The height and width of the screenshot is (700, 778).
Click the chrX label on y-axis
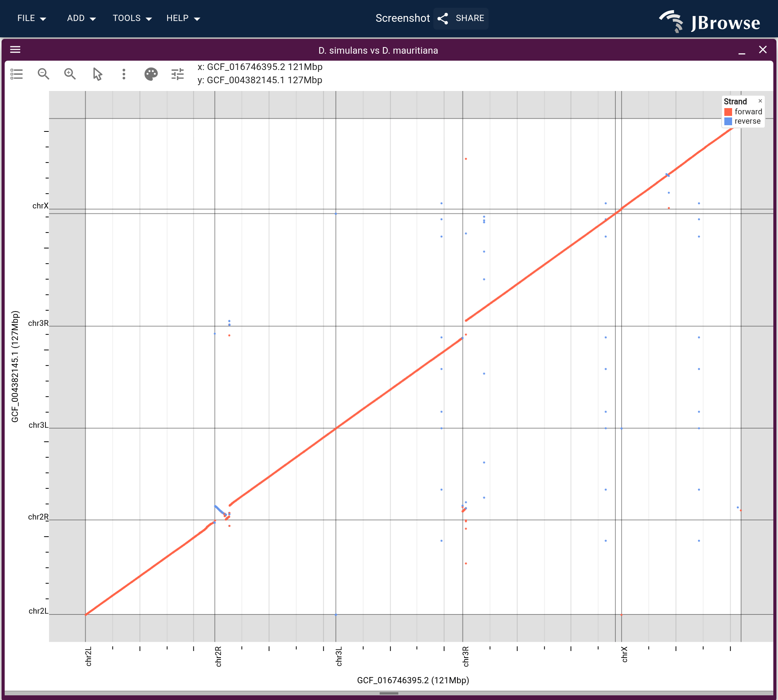coord(40,206)
